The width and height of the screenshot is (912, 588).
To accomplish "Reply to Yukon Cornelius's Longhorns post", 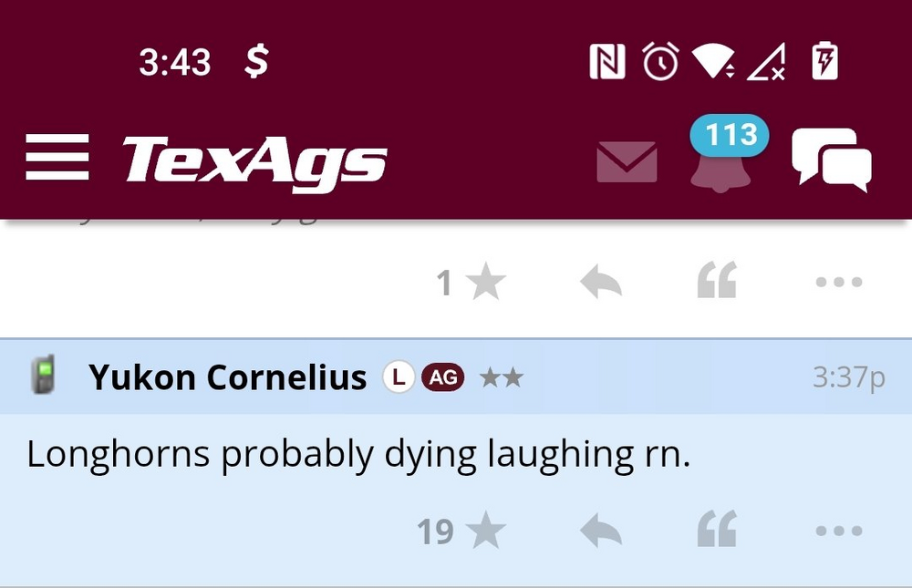I will pos(601,531).
